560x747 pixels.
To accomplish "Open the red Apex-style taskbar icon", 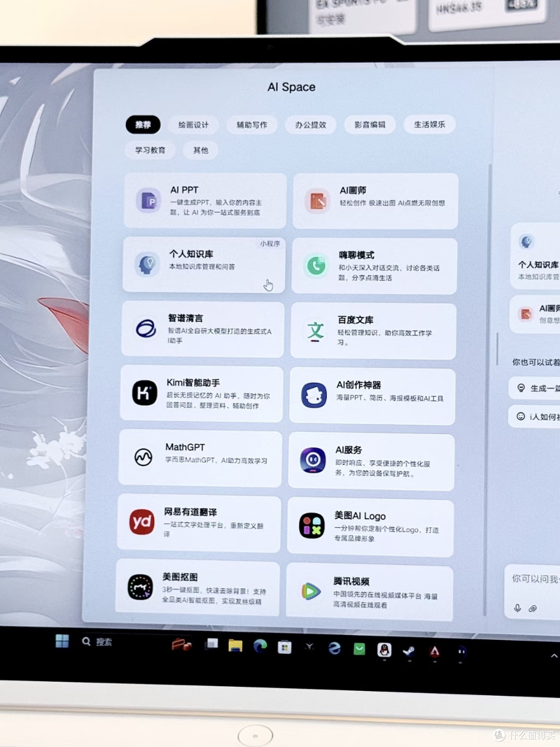I will 435,652.
